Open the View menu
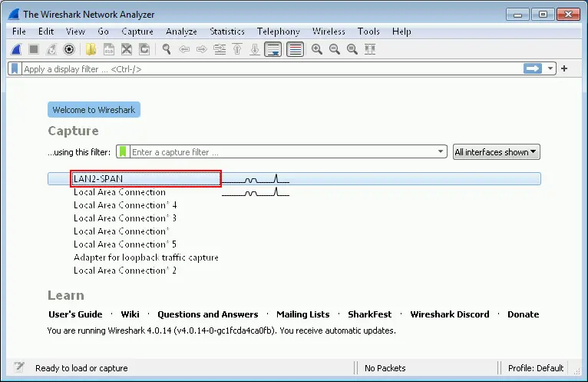 (75, 32)
